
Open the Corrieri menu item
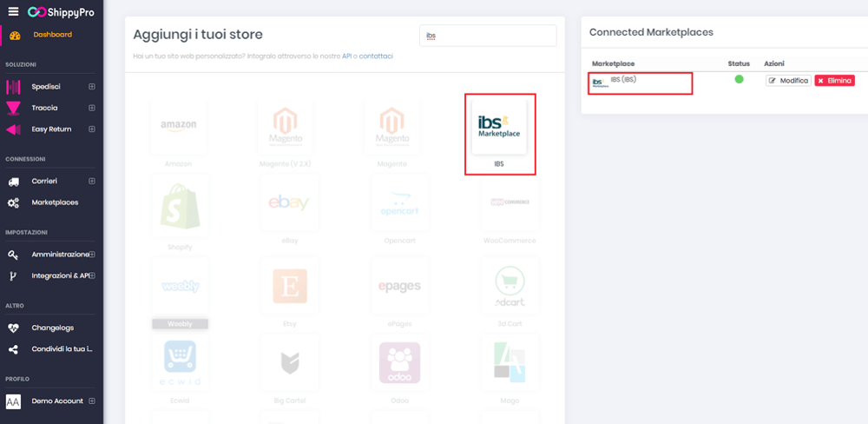[44, 182]
